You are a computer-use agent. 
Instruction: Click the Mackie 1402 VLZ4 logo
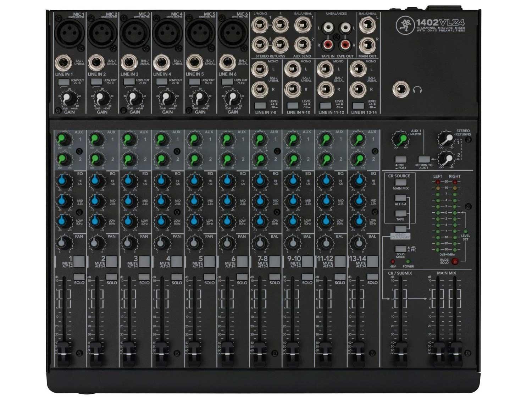click(x=430, y=25)
